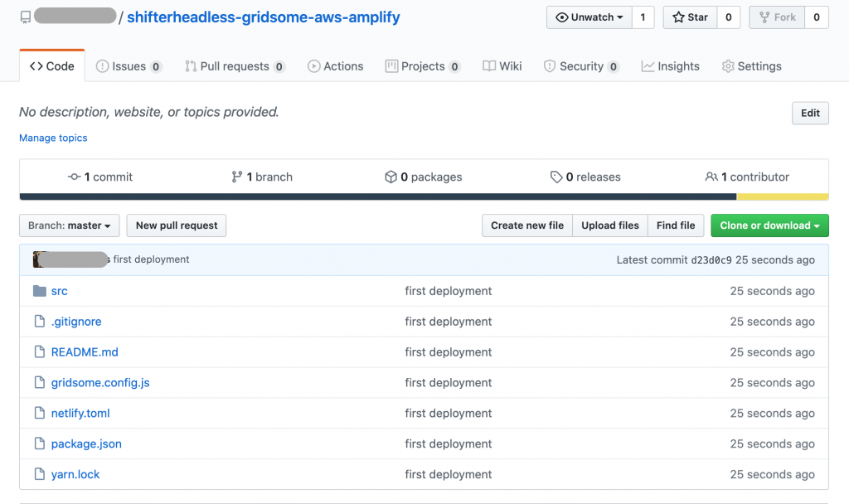Open the src folder icon

(40, 291)
